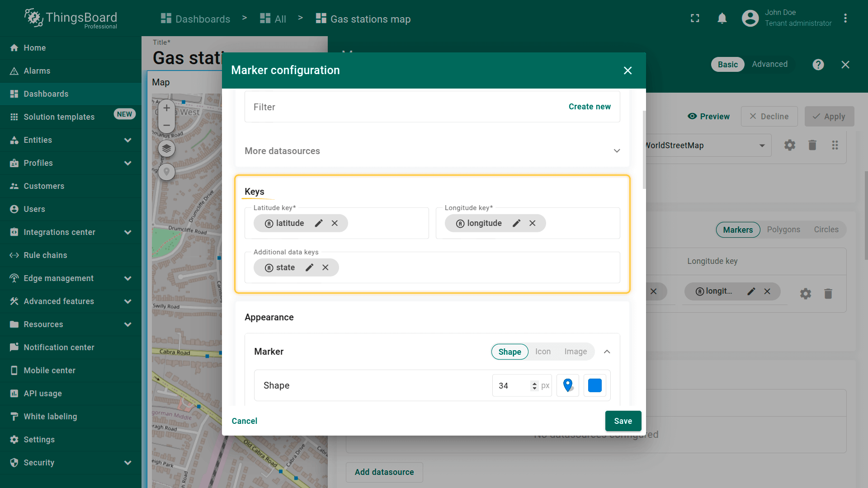Zoom in on the map
868x488 pixels.
(x=166, y=108)
